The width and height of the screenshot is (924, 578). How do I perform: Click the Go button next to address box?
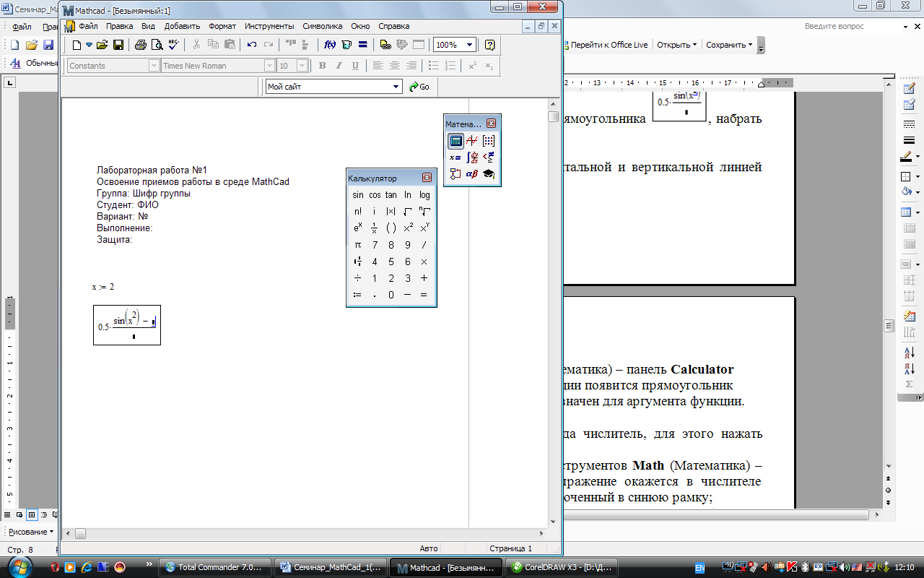[419, 87]
